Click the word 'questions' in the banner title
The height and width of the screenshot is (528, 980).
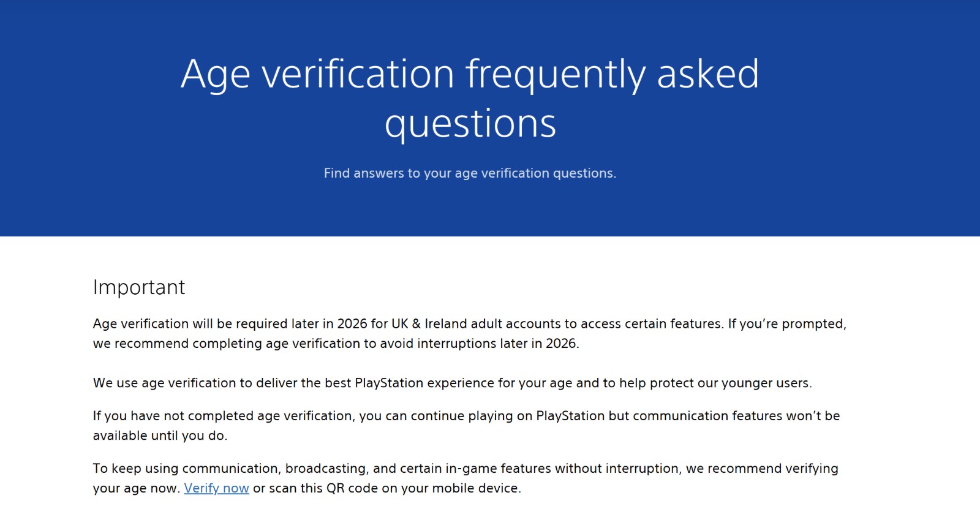[x=470, y=124]
